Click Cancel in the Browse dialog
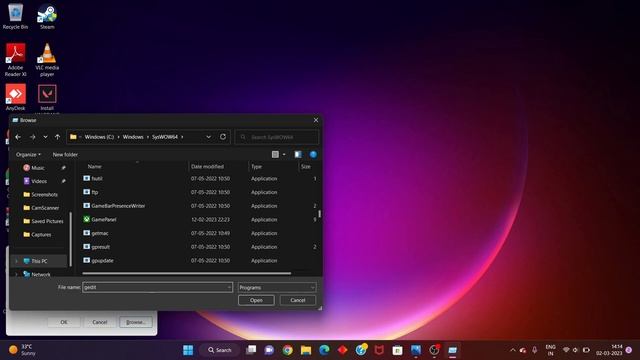Image resolution: width=640 pixels, height=360 pixels. (298, 300)
